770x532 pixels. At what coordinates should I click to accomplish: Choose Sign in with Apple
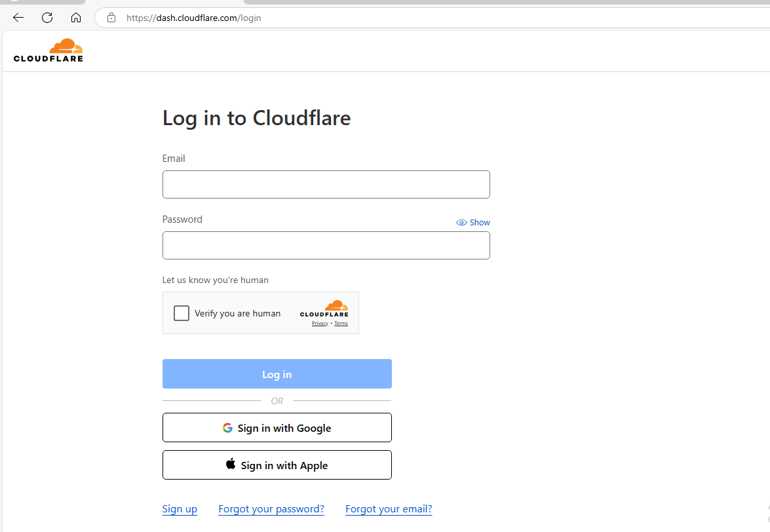(x=277, y=465)
